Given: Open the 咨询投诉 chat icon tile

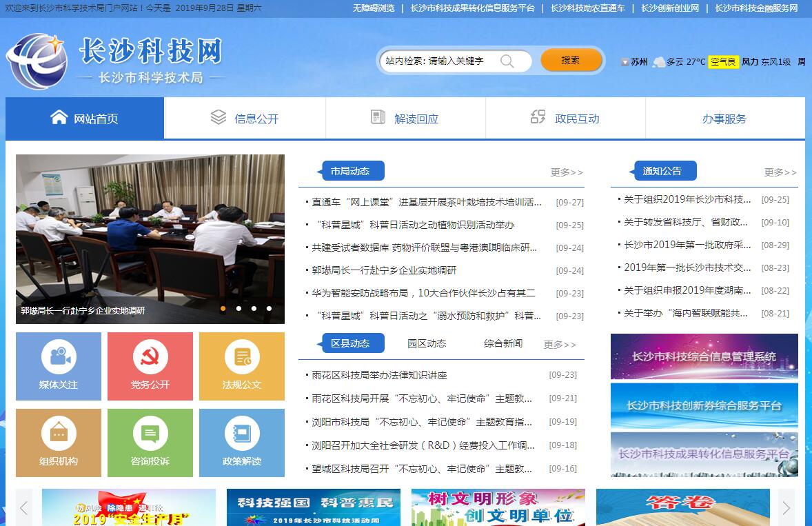Looking at the screenshot, I should (150, 443).
